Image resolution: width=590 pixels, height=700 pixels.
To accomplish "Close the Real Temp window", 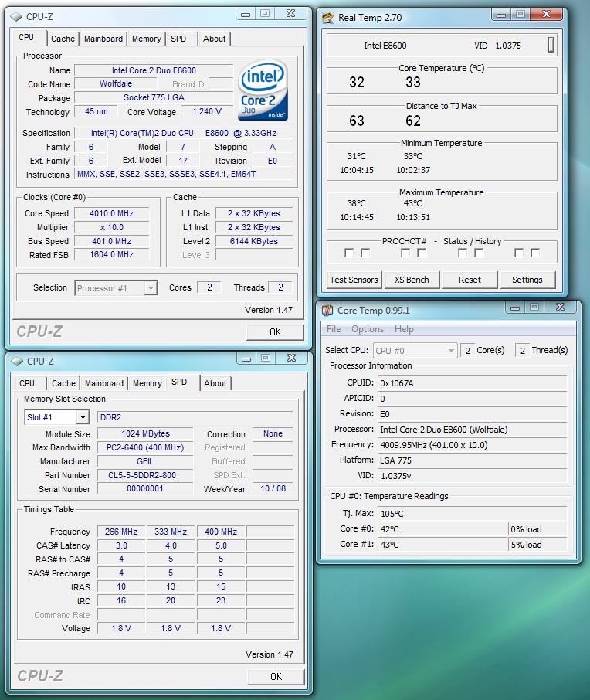I will 546,15.
